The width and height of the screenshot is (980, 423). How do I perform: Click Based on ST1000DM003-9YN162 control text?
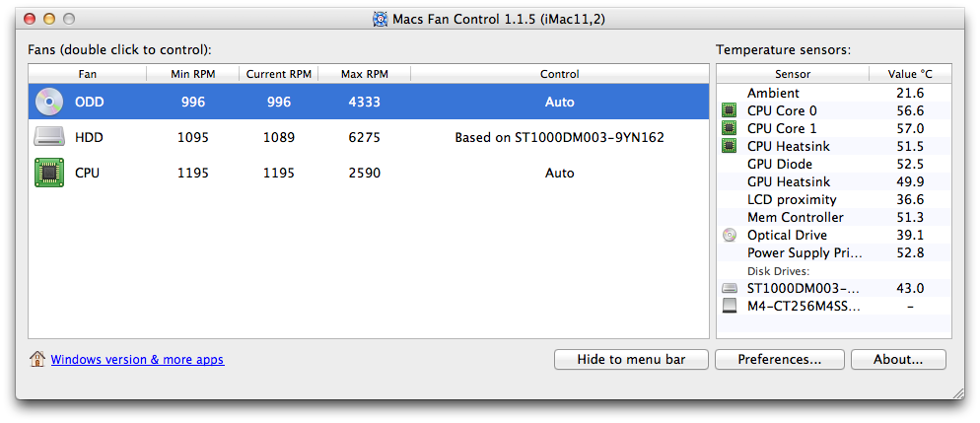point(559,137)
